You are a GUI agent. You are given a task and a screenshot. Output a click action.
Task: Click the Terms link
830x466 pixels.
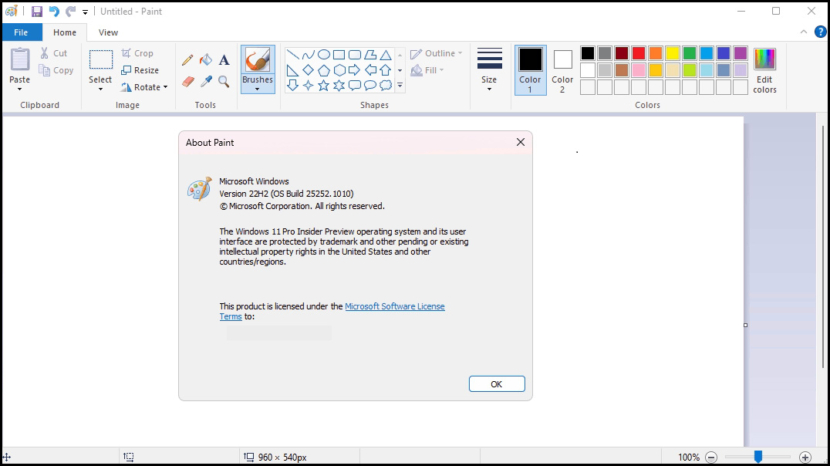[x=230, y=316]
